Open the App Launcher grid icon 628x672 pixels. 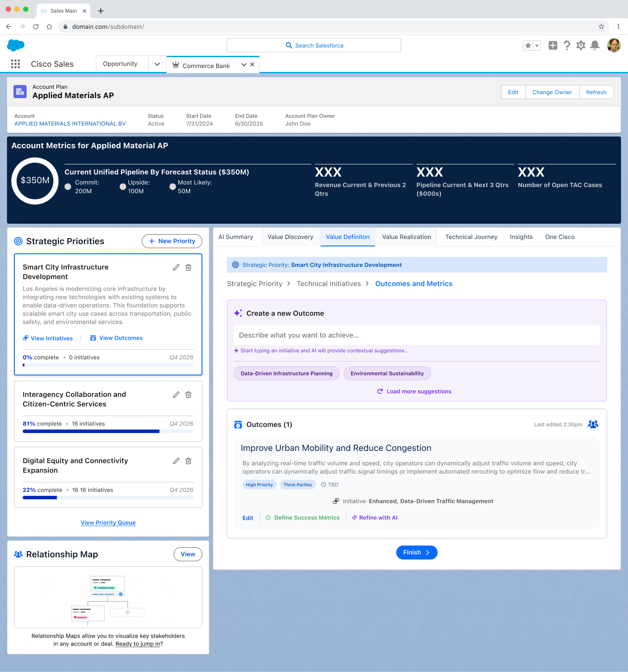(x=16, y=64)
